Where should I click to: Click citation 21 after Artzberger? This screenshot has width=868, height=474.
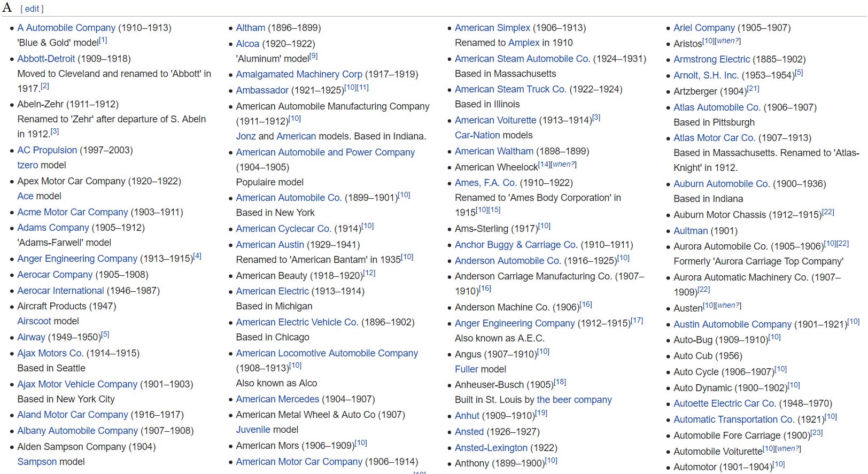(753, 89)
